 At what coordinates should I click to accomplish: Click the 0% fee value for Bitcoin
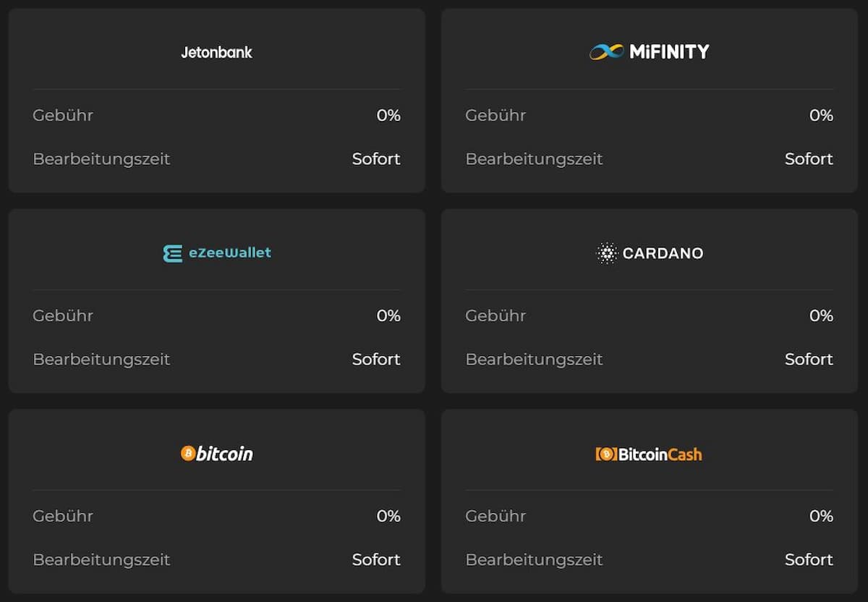pyautogui.click(x=388, y=516)
